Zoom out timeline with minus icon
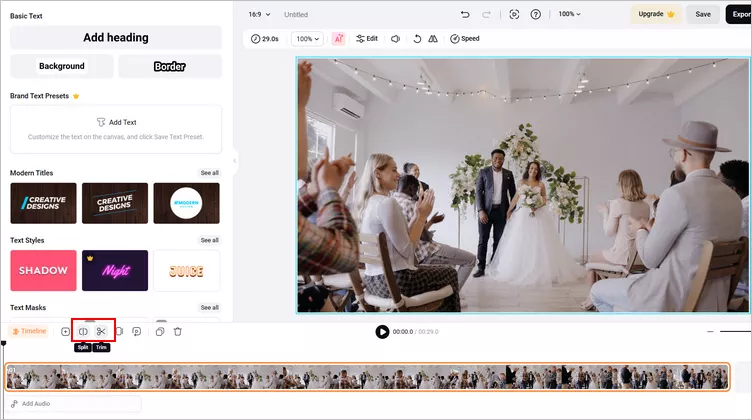752x420 pixels. point(710,331)
